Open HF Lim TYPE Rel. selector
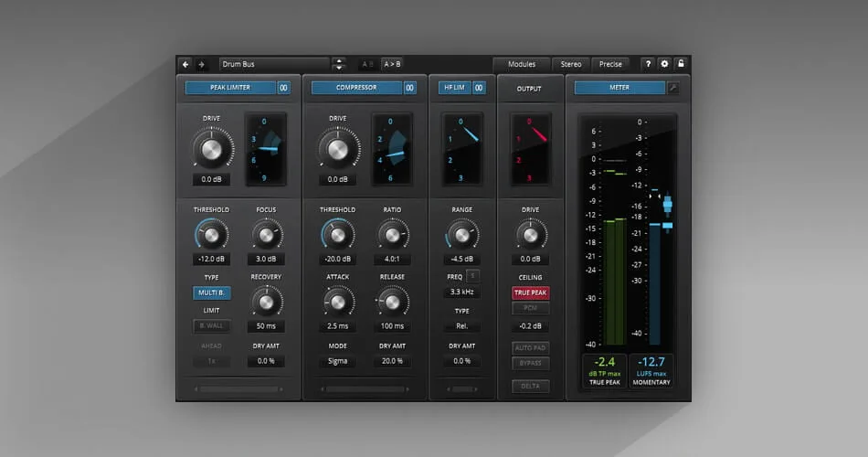868x457 pixels. [x=462, y=326]
